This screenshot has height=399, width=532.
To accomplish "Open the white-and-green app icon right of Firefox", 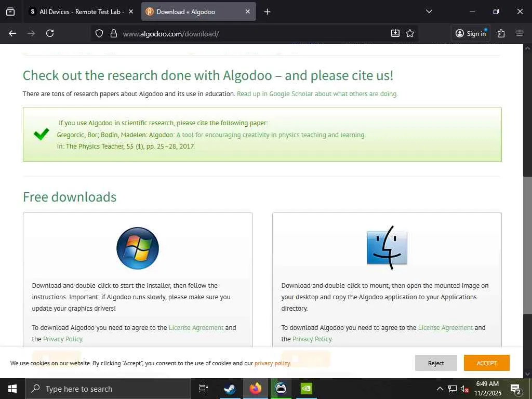I will pos(281,389).
